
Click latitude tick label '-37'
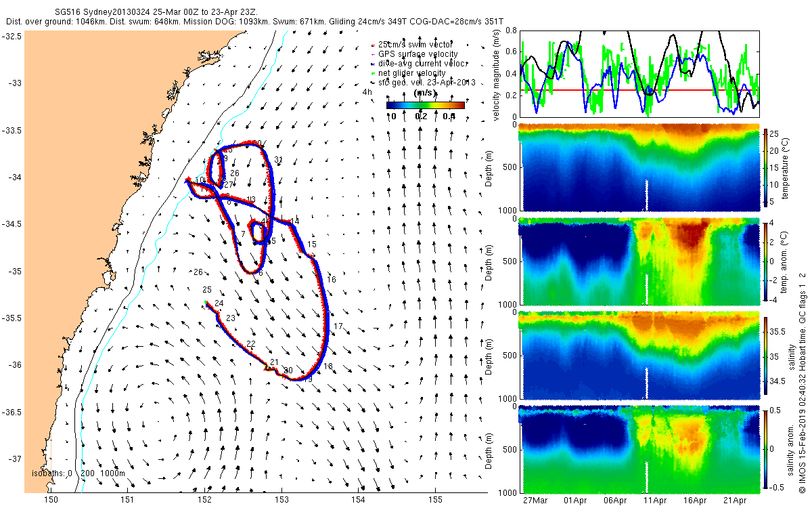pos(16,459)
